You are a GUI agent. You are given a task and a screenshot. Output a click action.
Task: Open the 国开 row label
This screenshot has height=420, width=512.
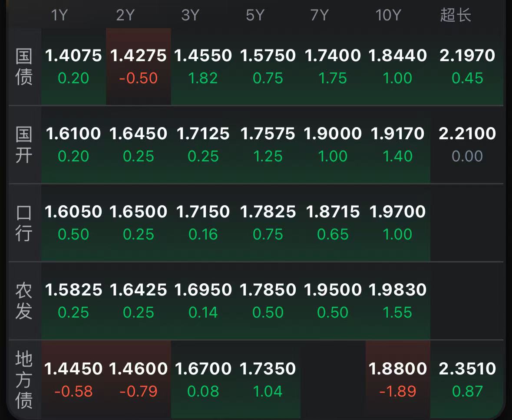click(24, 144)
